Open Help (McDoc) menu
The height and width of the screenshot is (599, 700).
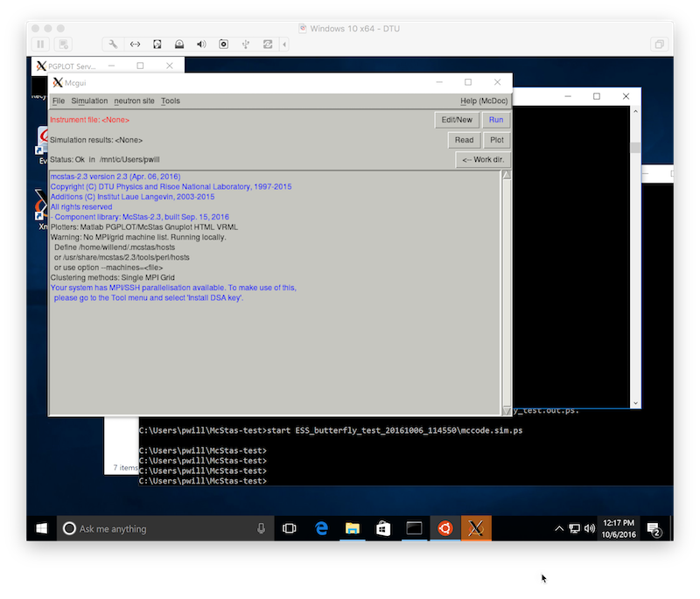[484, 101]
